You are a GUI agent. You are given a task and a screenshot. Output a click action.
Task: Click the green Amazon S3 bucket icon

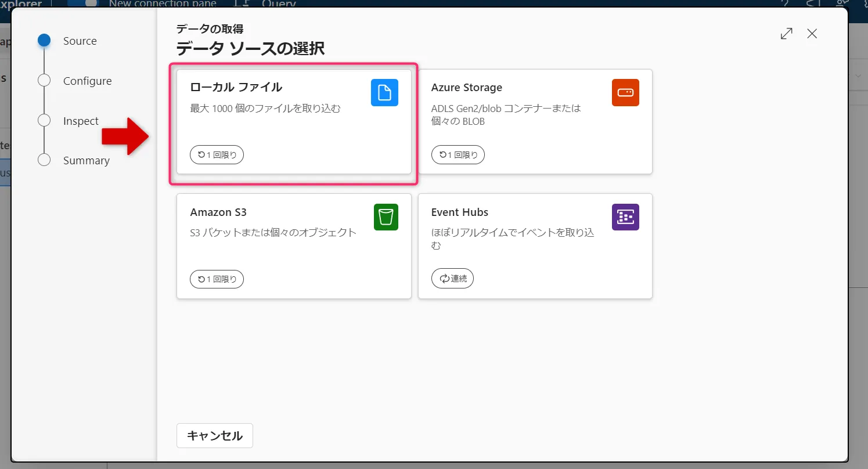click(x=386, y=217)
